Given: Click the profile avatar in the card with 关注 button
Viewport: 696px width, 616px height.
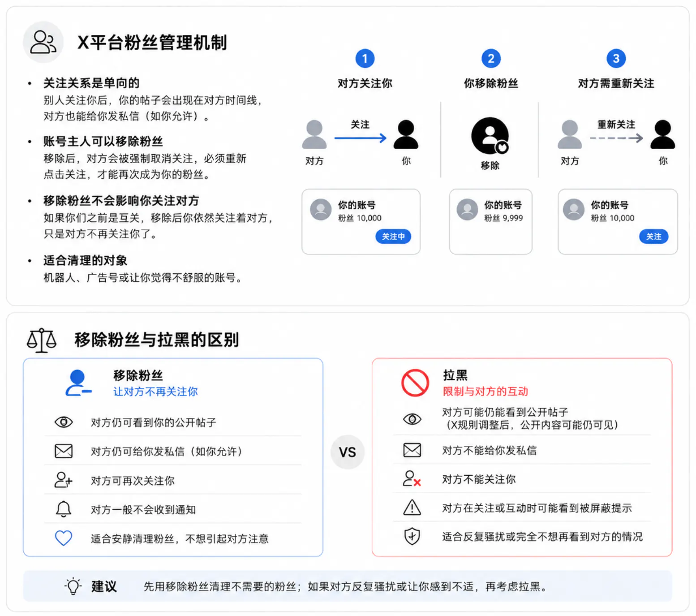Looking at the screenshot, I should point(574,210).
